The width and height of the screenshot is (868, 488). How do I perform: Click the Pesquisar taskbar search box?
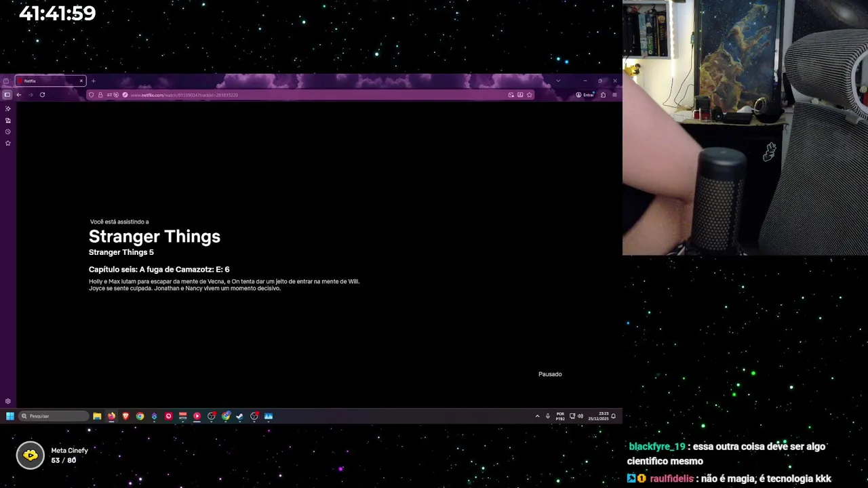coord(54,416)
